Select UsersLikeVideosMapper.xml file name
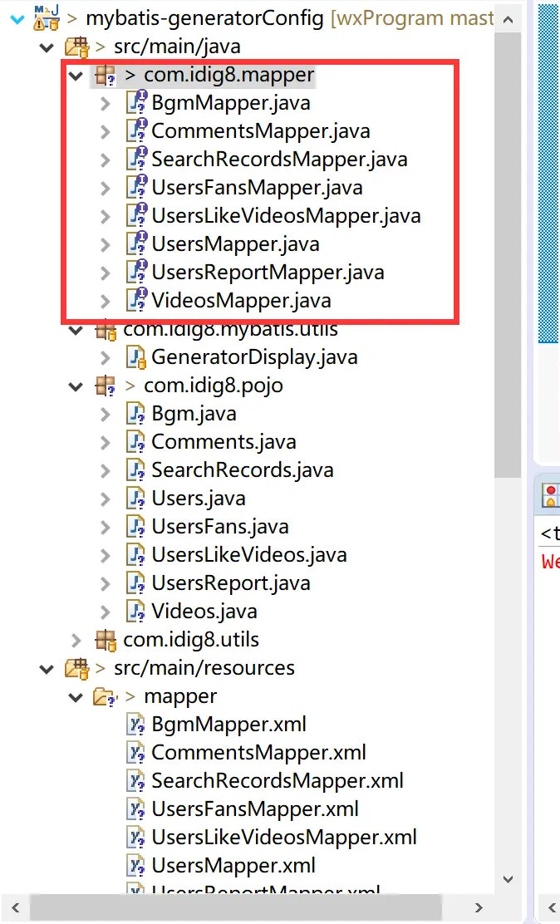 pos(284,838)
